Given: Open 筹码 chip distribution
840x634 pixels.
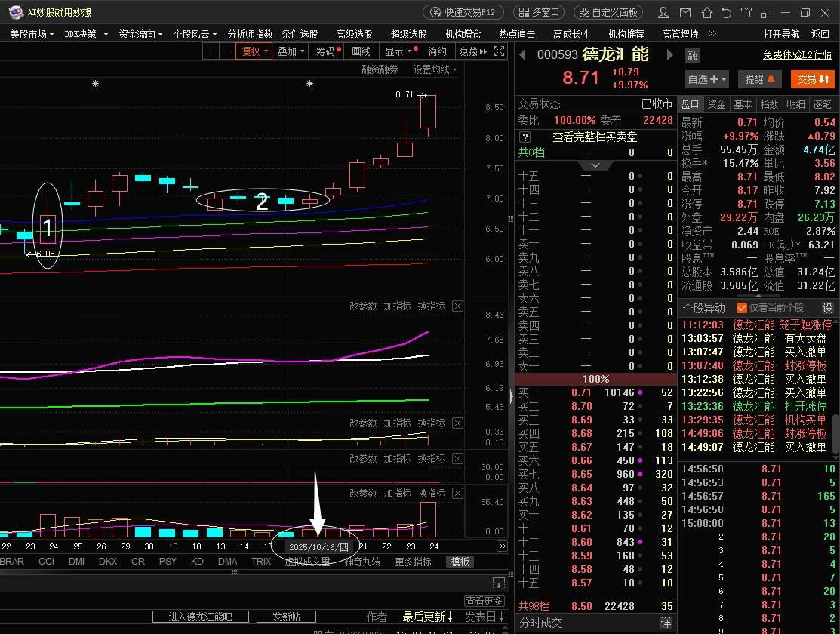Looking at the screenshot, I should 327,51.
